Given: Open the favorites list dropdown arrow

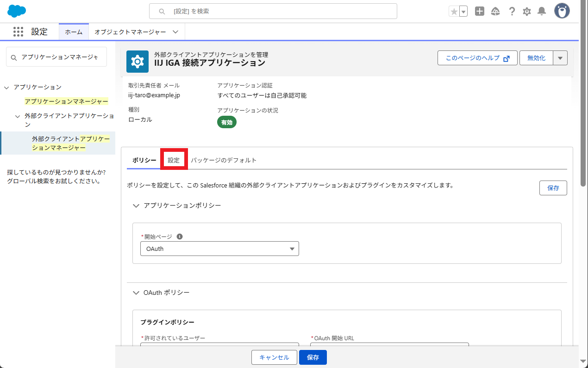Looking at the screenshot, I should coord(463,12).
